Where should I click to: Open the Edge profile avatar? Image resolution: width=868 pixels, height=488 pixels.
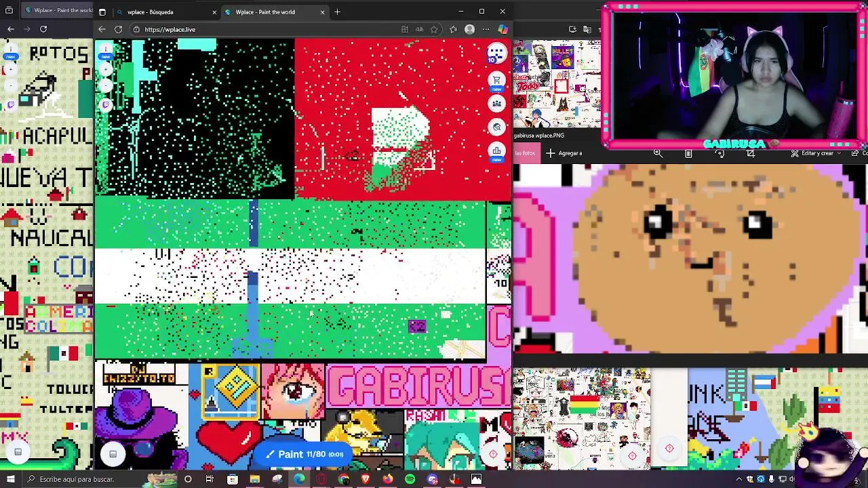pos(469,29)
